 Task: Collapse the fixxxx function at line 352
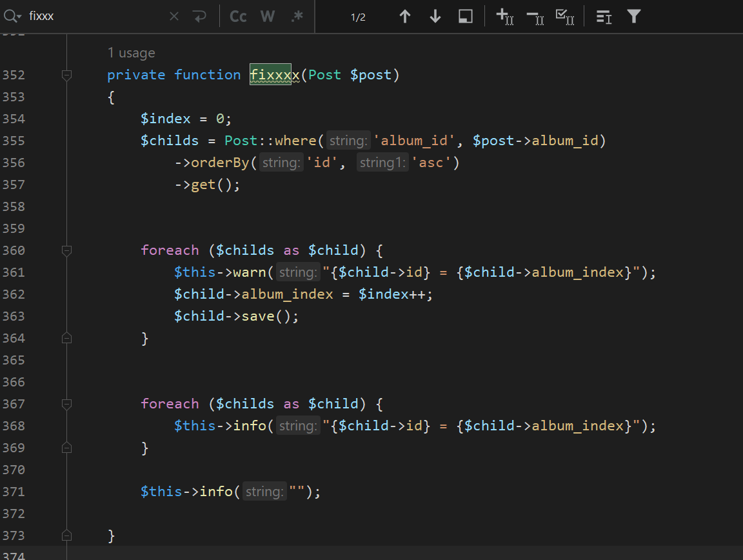coord(66,75)
